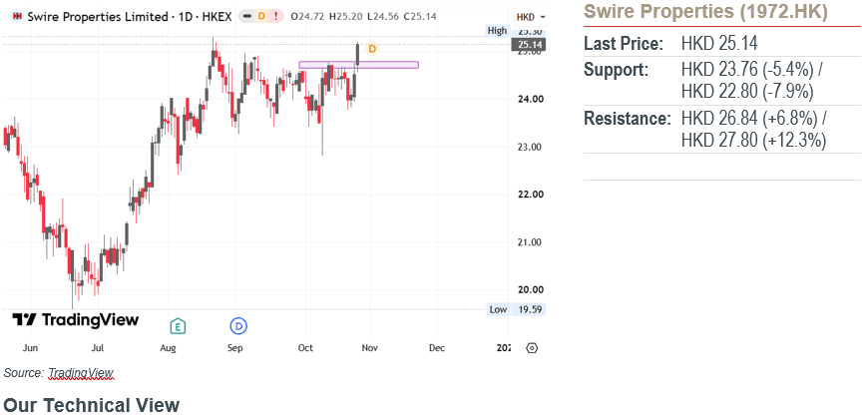Open chart settings gear icon
868x416 pixels.
[x=532, y=348]
